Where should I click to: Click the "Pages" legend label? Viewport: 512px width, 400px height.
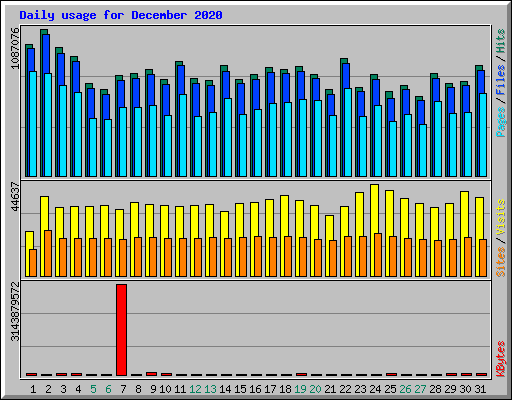pos(501,122)
